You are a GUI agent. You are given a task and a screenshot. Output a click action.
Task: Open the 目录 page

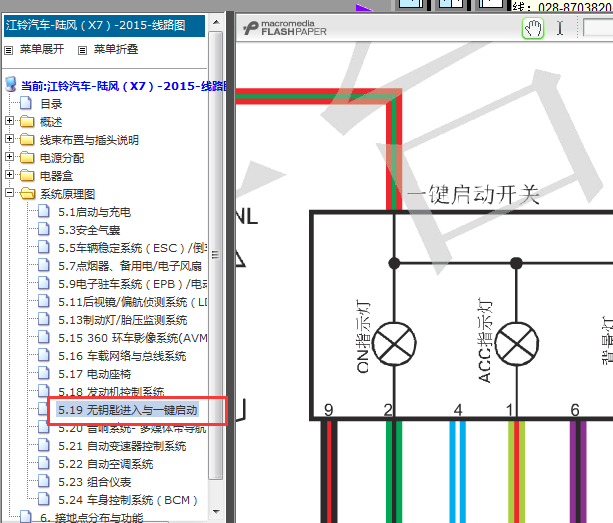point(51,104)
